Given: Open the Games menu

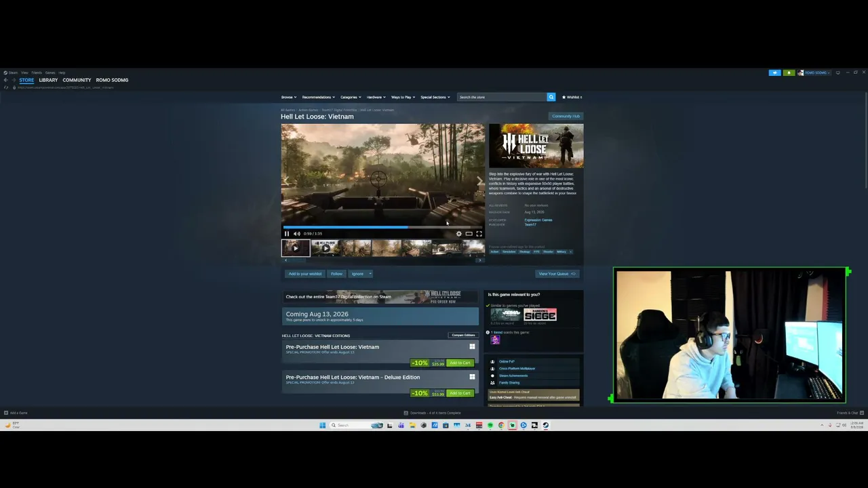Looking at the screenshot, I should (50, 73).
